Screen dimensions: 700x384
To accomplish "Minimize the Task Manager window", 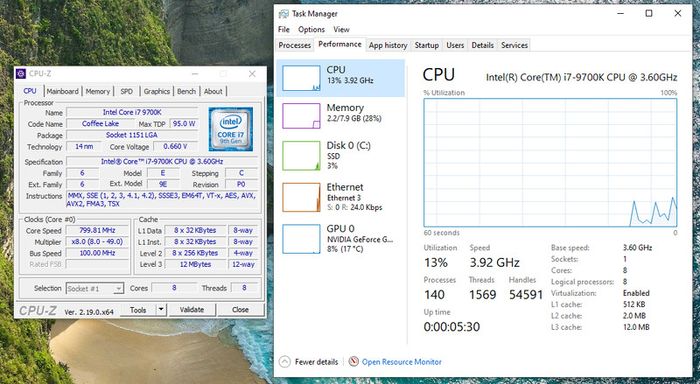I will click(x=621, y=13).
